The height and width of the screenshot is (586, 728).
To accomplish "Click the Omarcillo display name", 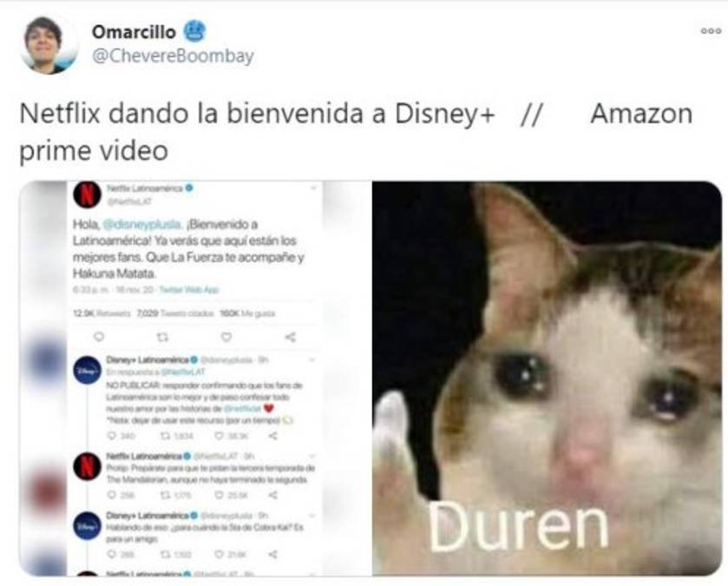I will click(134, 32).
